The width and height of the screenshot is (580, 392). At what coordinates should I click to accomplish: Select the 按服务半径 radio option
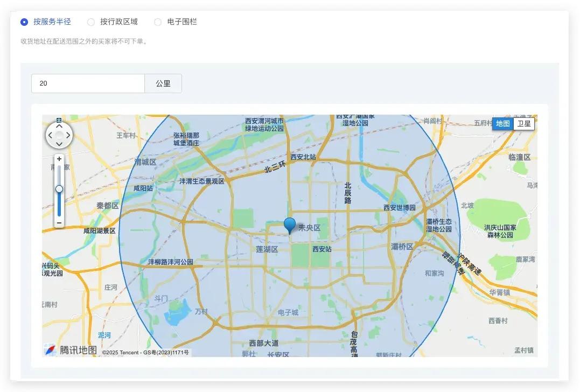click(x=24, y=22)
